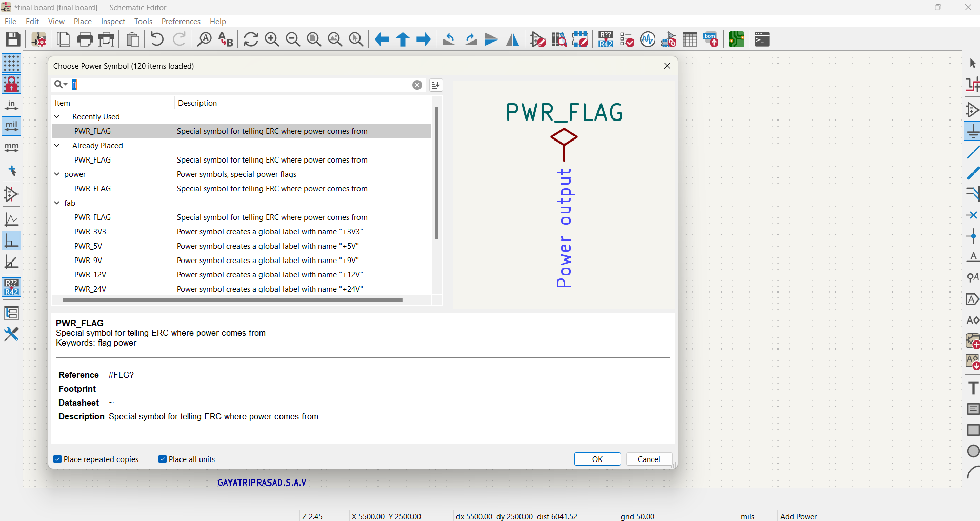This screenshot has height=521, width=980.
Task: Click the symbol search input field
Action: pyautogui.click(x=238, y=85)
